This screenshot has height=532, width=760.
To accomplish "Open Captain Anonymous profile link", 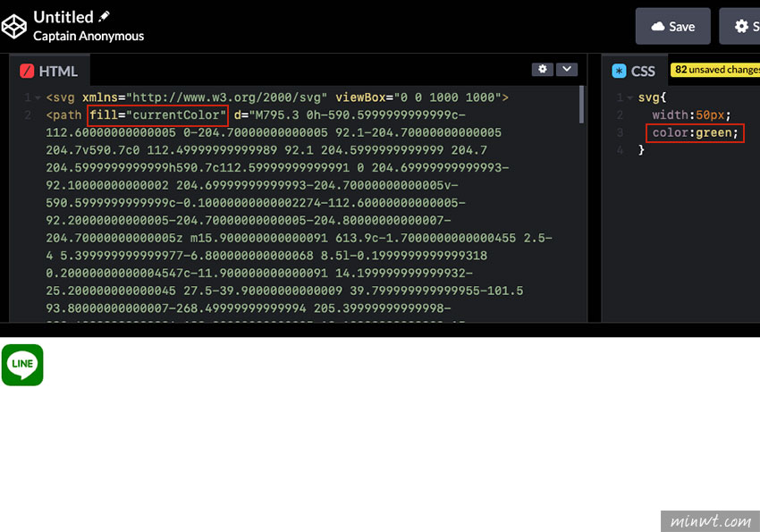I will coord(89,37).
